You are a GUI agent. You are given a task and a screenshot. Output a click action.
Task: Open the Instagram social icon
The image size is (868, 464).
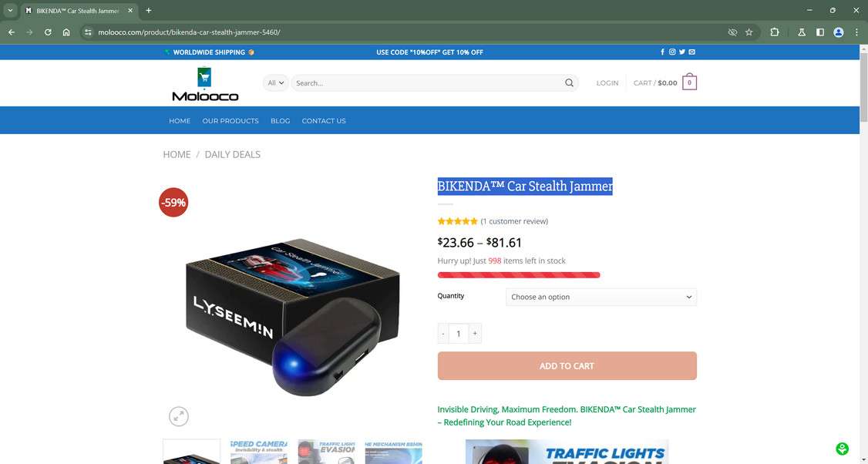[672, 52]
